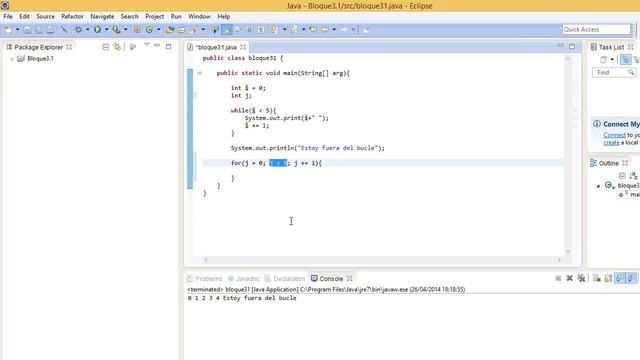Click Last Edit Location icon

coord(313,29)
